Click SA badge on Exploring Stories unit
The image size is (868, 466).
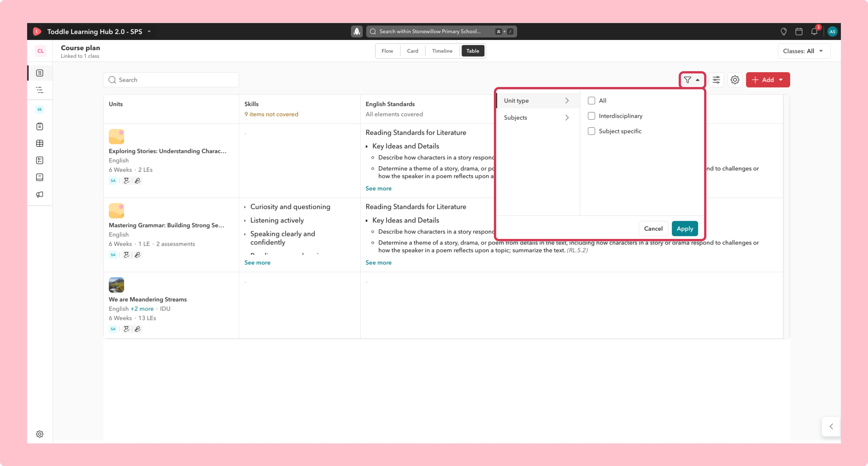tap(113, 181)
